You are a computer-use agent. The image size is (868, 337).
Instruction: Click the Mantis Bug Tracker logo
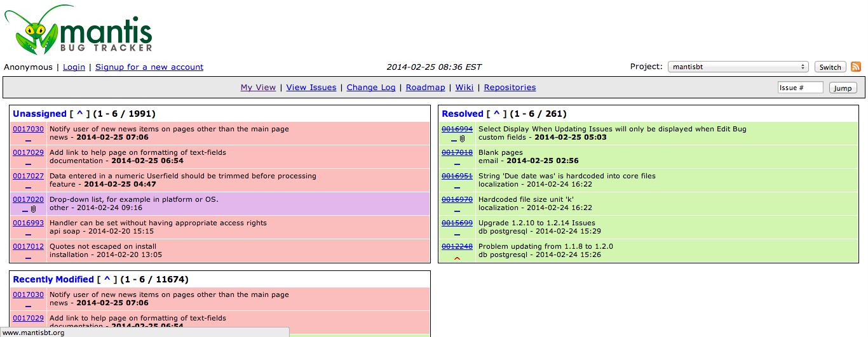(79, 30)
